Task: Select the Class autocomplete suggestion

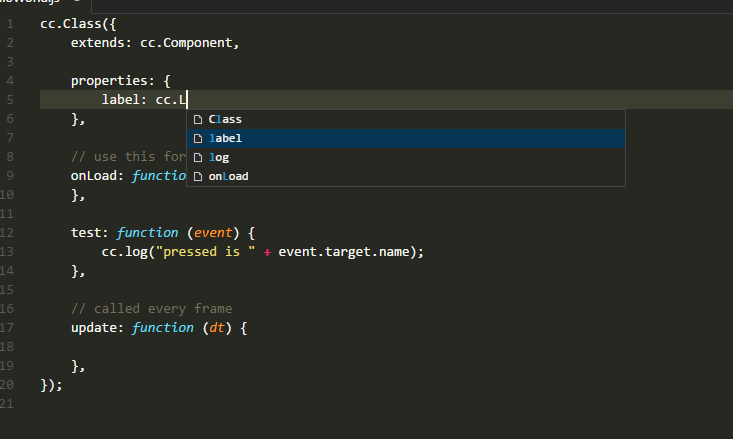Action: click(225, 120)
